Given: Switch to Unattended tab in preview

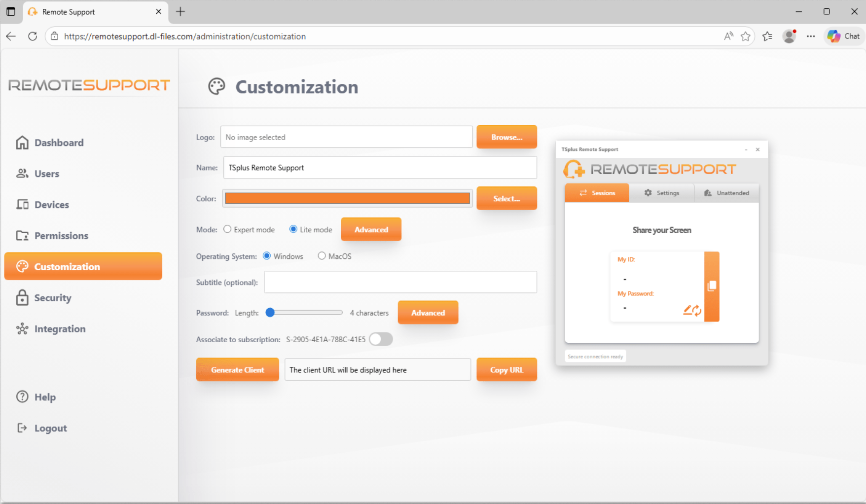Looking at the screenshot, I should [727, 193].
